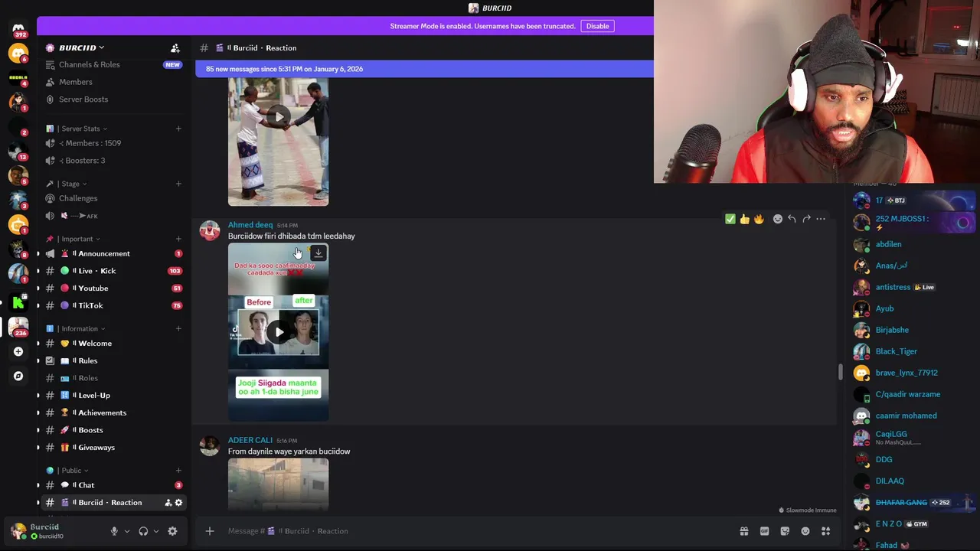
Task: Play the before/after video
Action: (x=279, y=332)
